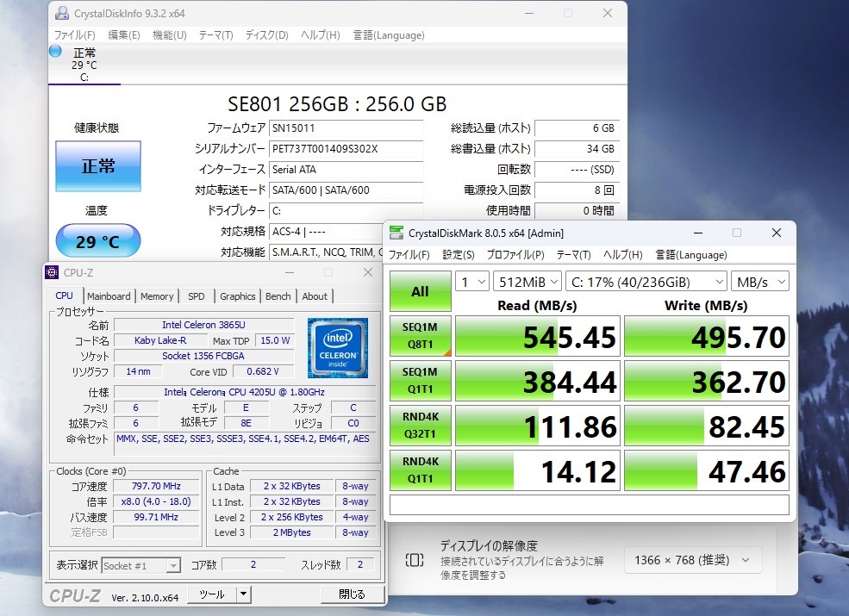Open the test count dropdown showing 1
The width and height of the screenshot is (849, 616).
pyautogui.click(x=472, y=282)
